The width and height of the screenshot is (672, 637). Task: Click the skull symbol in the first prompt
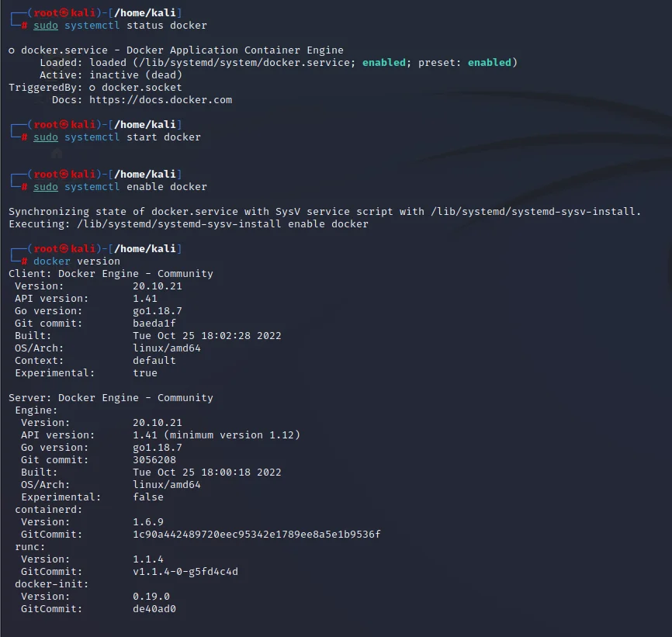click(x=64, y=12)
